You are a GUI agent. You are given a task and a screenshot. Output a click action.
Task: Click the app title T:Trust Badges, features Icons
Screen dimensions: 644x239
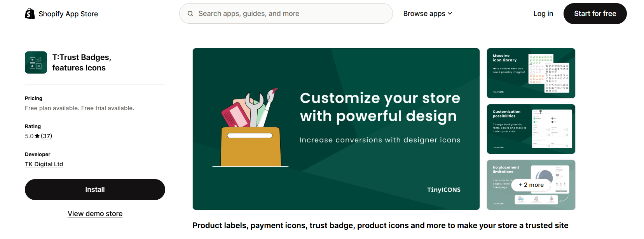click(82, 62)
